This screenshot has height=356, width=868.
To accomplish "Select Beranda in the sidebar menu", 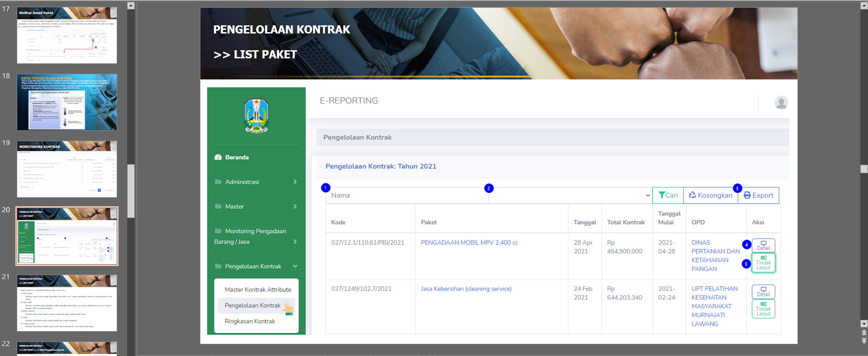I will point(237,157).
